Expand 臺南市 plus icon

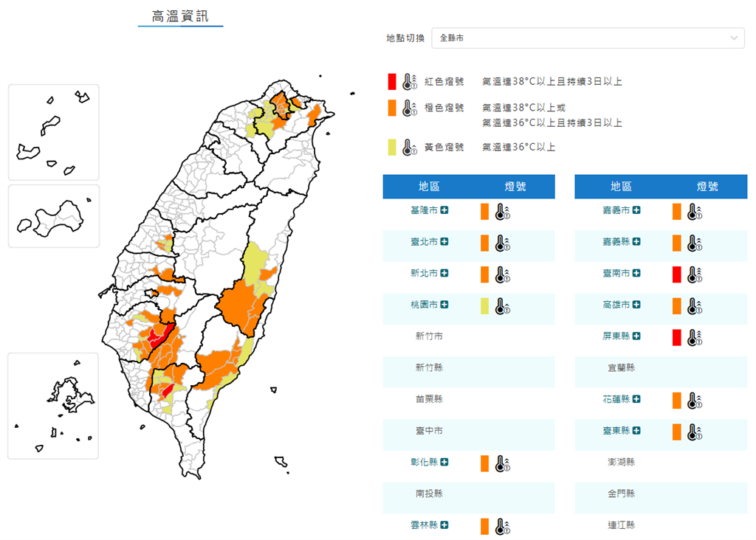tap(636, 273)
